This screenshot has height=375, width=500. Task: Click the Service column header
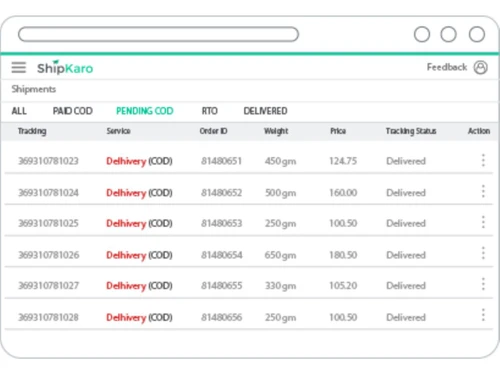[x=118, y=131]
